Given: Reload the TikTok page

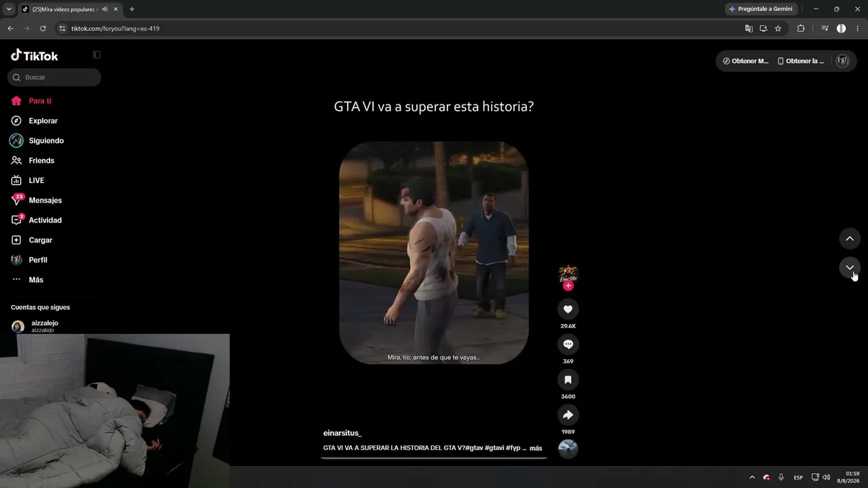Looking at the screenshot, I should pos(43,28).
